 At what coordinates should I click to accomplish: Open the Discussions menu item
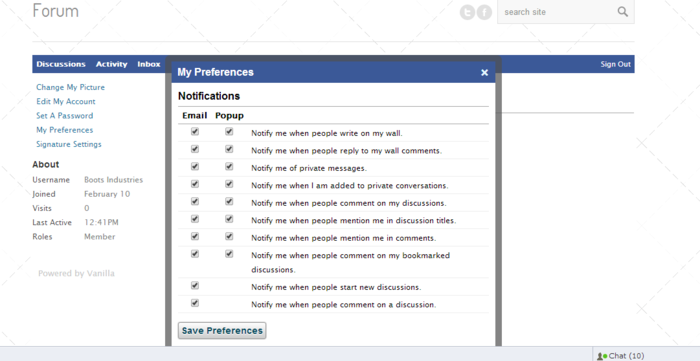click(x=61, y=64)
